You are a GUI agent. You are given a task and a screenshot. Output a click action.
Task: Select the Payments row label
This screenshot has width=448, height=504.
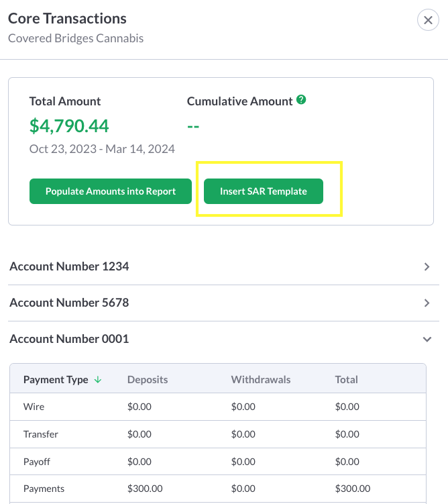(44, 489)
